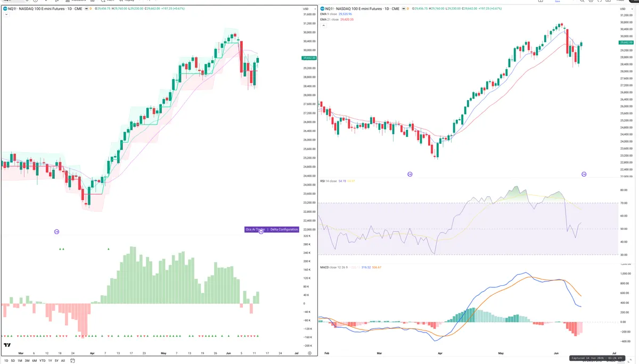Click the lightning event marker near the right chart's March dates
The width and height of the screenshot is (639, 364).
click(x=410, y=174)
